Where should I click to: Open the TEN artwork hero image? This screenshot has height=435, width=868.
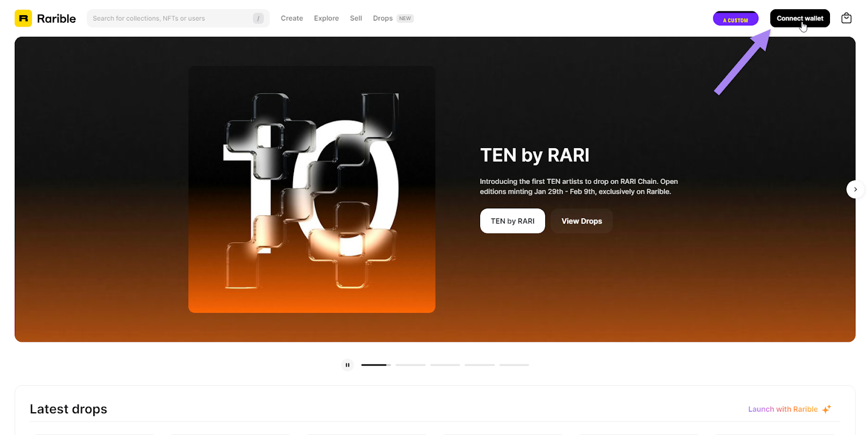point(311,189)
